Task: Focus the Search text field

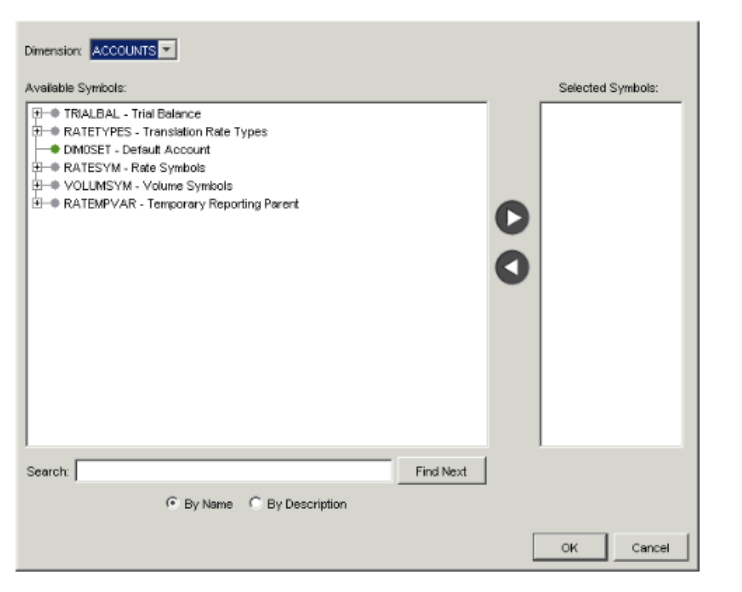Action: (x=233, y=471)
